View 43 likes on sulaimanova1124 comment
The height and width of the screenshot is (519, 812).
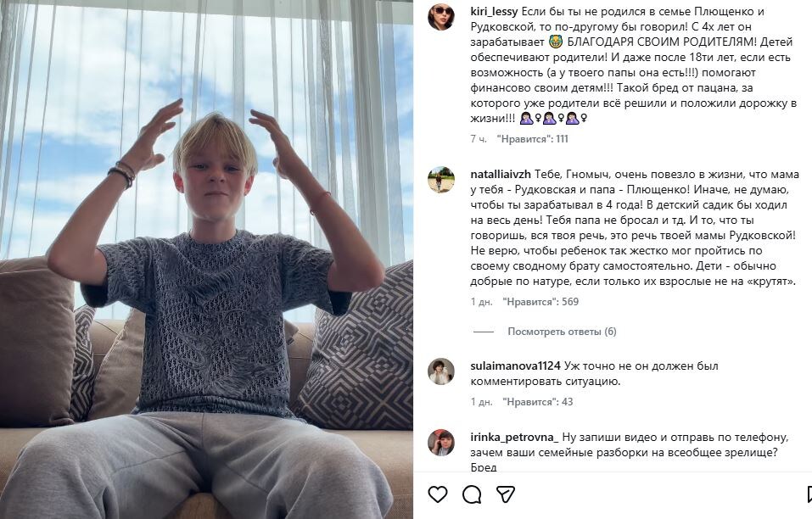tap(538, 402)
